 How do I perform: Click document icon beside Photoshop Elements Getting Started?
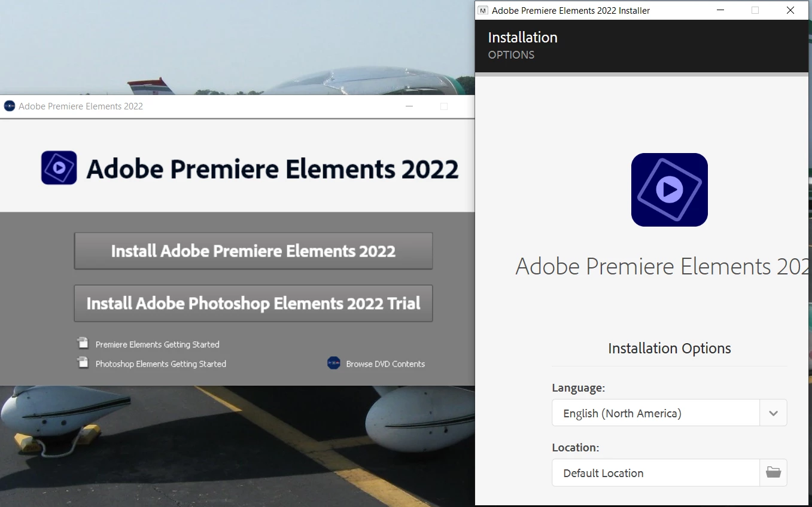(x=83, y=362)
